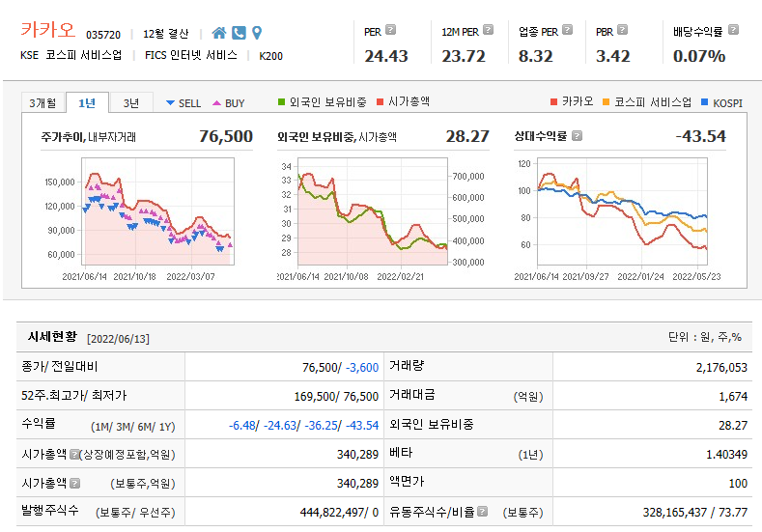Click the FICS 인터넷 서비스 label
Image resolution: width=762 pixels, height=532 pixels.
pos(191,55)
